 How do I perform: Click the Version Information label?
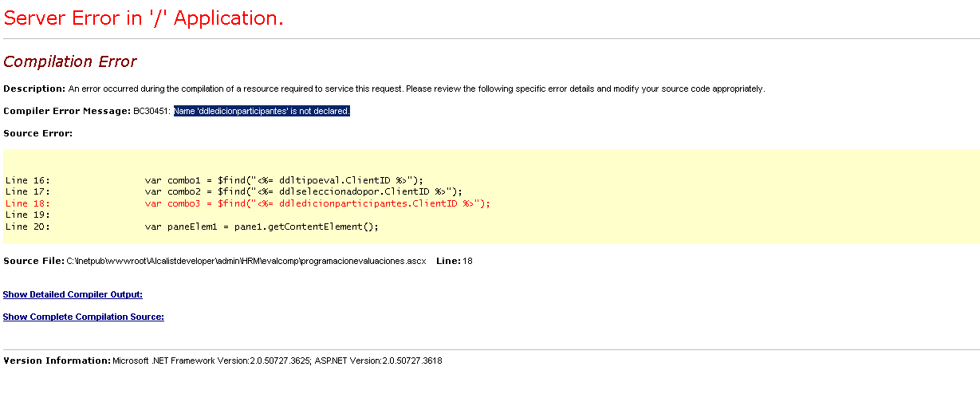pyautogui.click(x=57, y=361)
